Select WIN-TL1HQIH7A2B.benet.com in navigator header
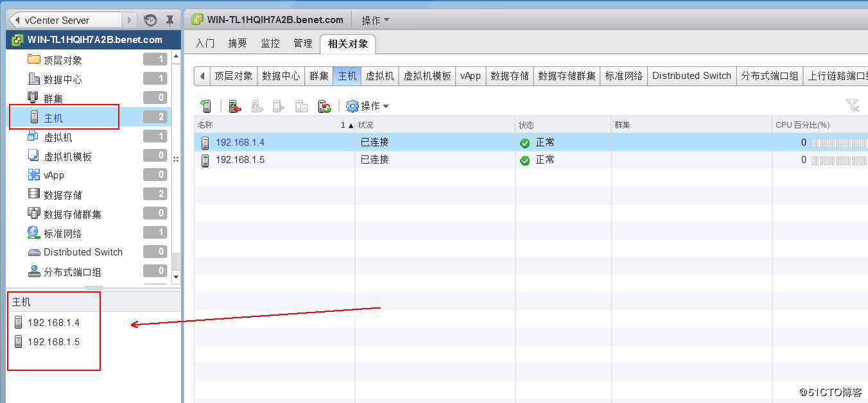 (94, 40)
